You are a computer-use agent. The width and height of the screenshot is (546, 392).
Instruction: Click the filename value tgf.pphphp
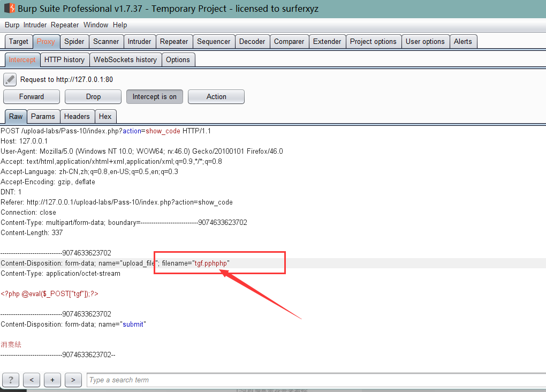tap(211, 263)
